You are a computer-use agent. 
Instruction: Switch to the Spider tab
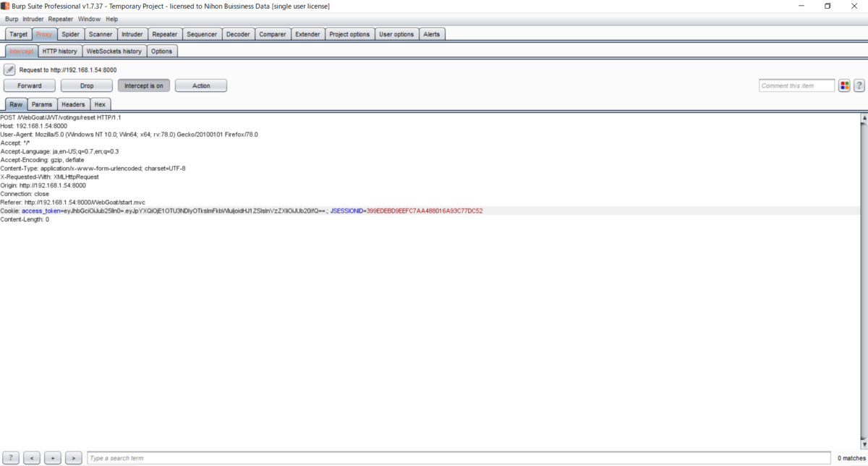click(x=71, y=34)
